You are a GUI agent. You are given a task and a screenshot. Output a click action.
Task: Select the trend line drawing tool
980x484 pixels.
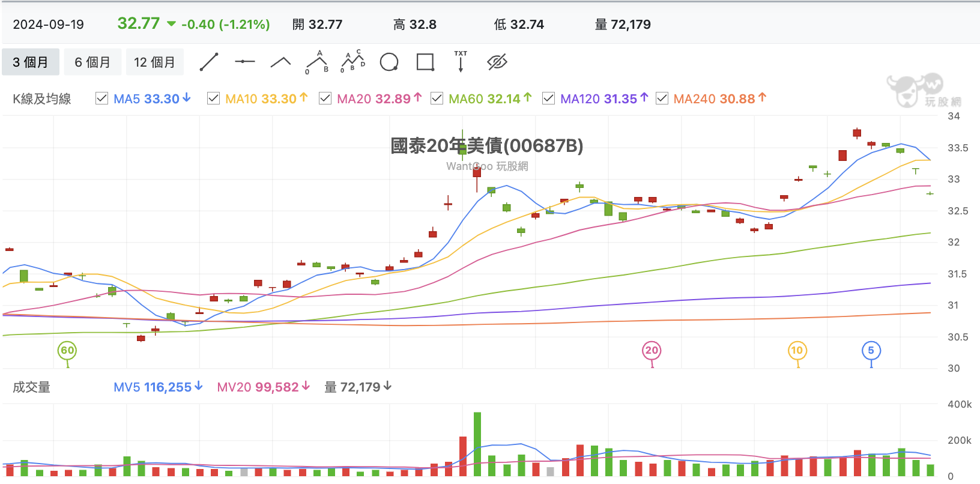coord(209,62)
